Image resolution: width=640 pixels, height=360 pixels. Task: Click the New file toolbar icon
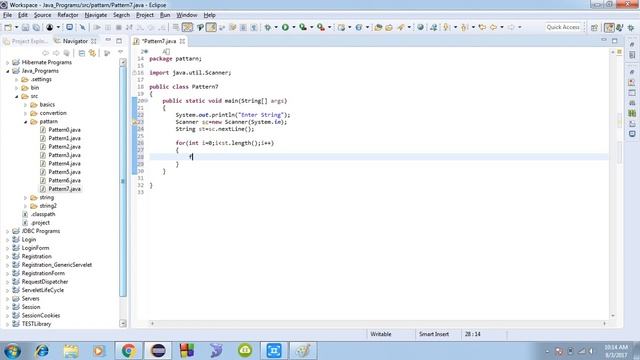[8, 27]
